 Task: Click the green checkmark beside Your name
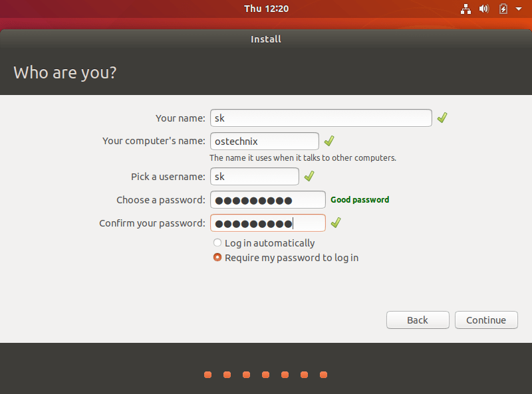click(x=442, y=118)
